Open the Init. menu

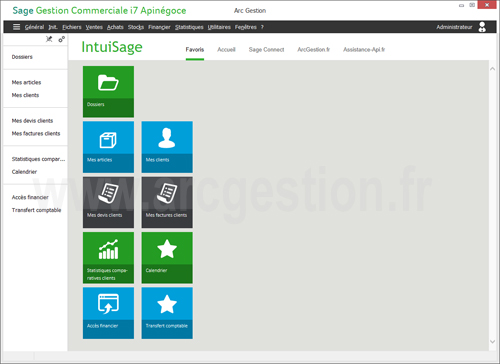[x=53, y=27]
